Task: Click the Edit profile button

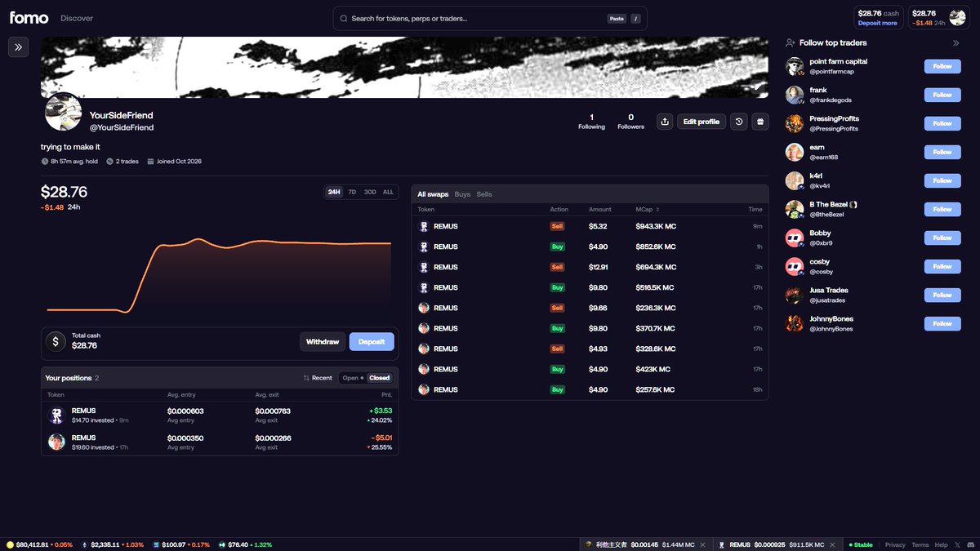Action: [702, 122]
